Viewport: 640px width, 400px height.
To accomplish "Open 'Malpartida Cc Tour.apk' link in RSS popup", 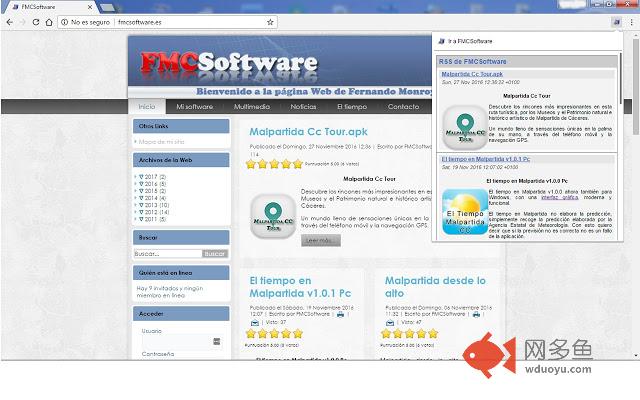I will click(x=472, y=74).
